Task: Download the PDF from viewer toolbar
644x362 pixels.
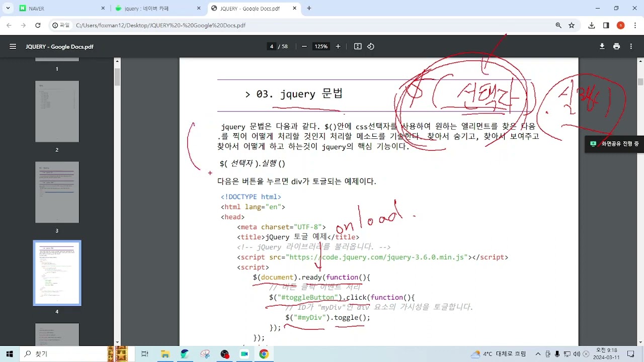Action: pyautogui.click(x=602, y=46)
